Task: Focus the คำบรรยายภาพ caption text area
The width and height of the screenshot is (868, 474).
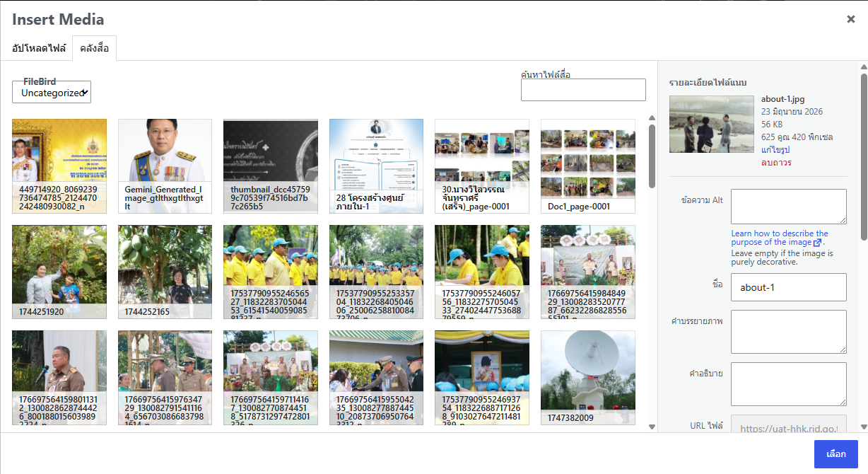Action: tap(789, 332)
